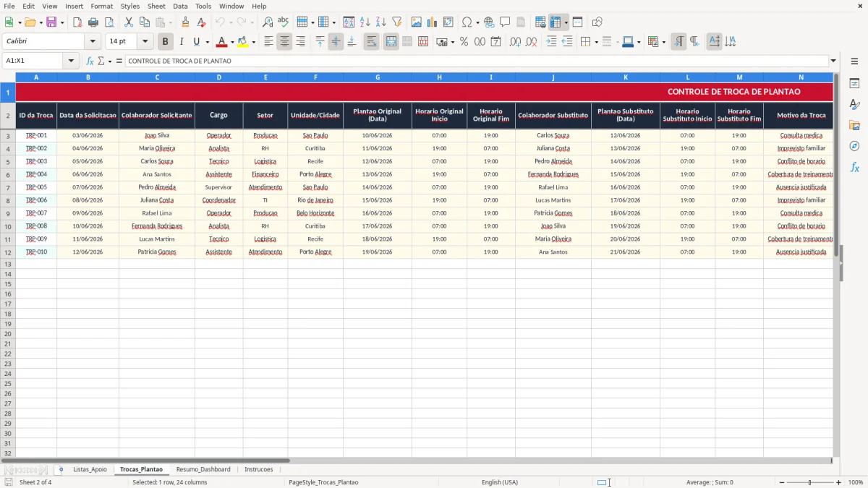Open Print Preview
This screenshot has width=868, height=488.
coord(109,22)
